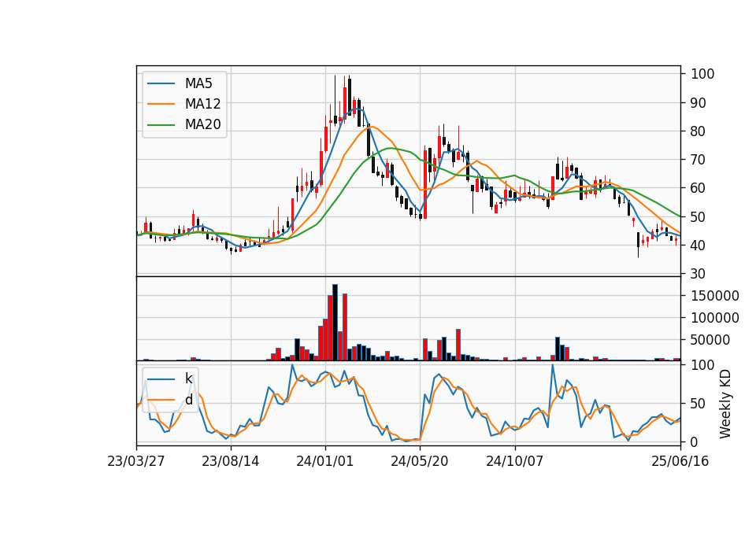The width and height of the screenshot is (756, 543).
Task: Click the green MA20 legend line sample
Action: 161,124
